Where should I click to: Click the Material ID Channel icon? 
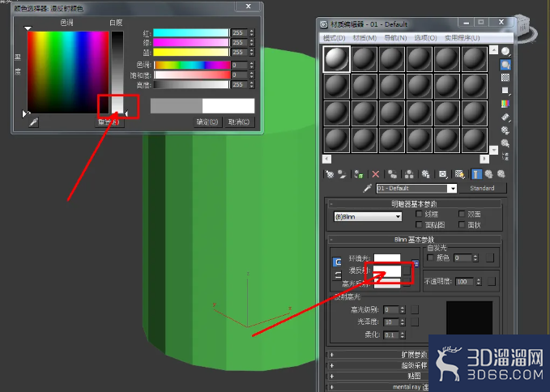click(443, 174)
